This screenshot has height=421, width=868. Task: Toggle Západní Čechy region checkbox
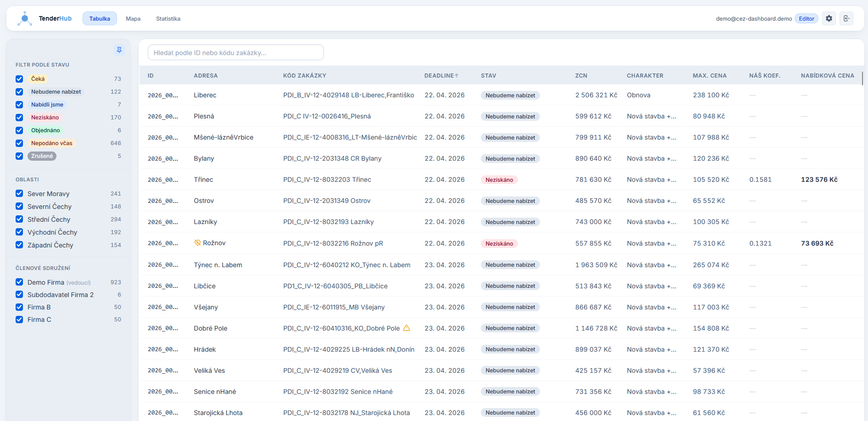pos(19,245)
